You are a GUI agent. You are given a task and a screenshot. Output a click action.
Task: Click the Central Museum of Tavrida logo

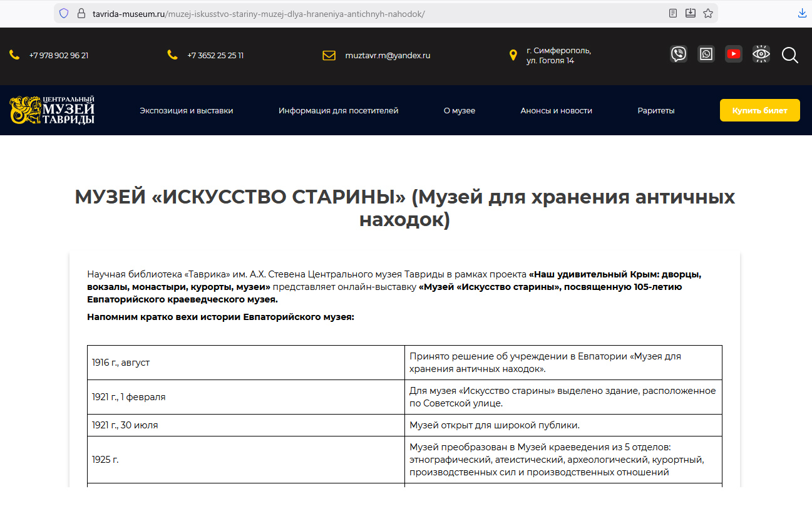point(53,110)
